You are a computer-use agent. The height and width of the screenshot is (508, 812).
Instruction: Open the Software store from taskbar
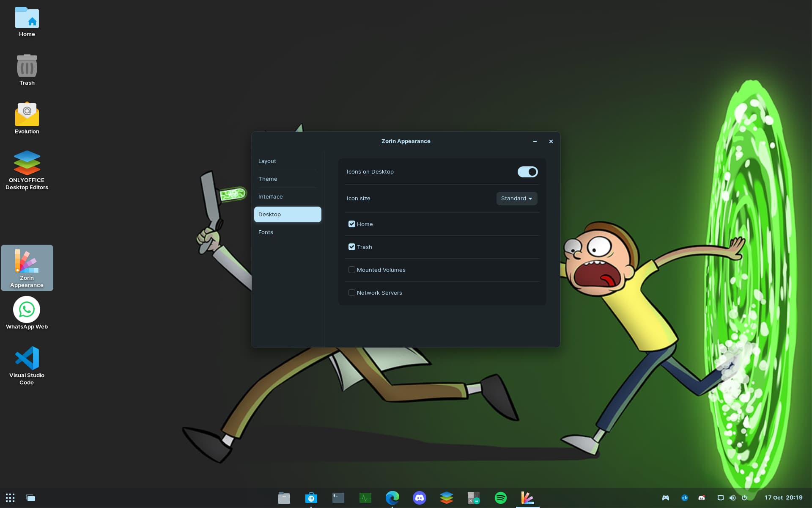click(x=311, y=498)
